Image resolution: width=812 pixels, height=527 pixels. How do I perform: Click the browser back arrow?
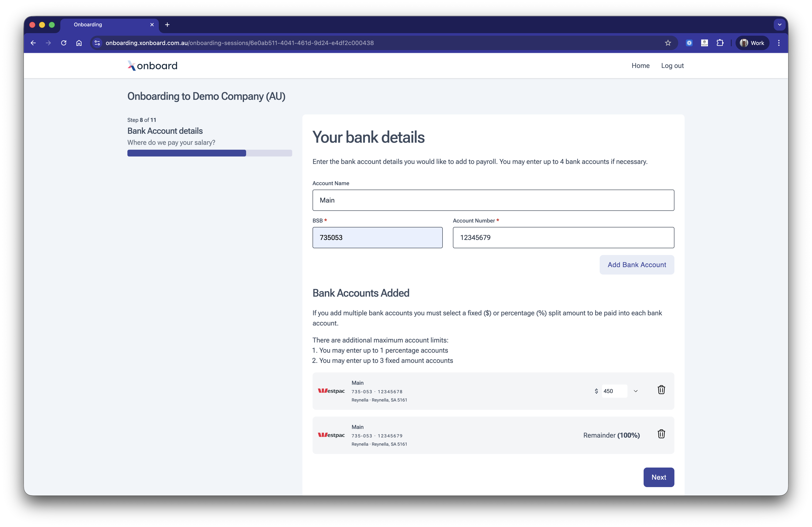click(33, 43)
